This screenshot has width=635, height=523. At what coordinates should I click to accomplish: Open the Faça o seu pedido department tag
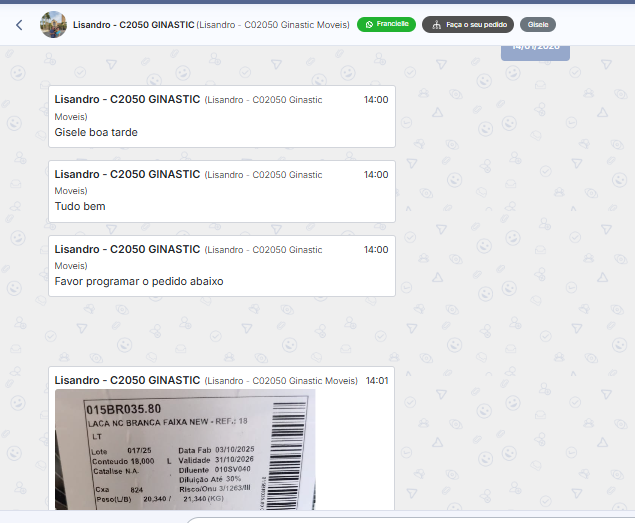(x=468, y=25)
